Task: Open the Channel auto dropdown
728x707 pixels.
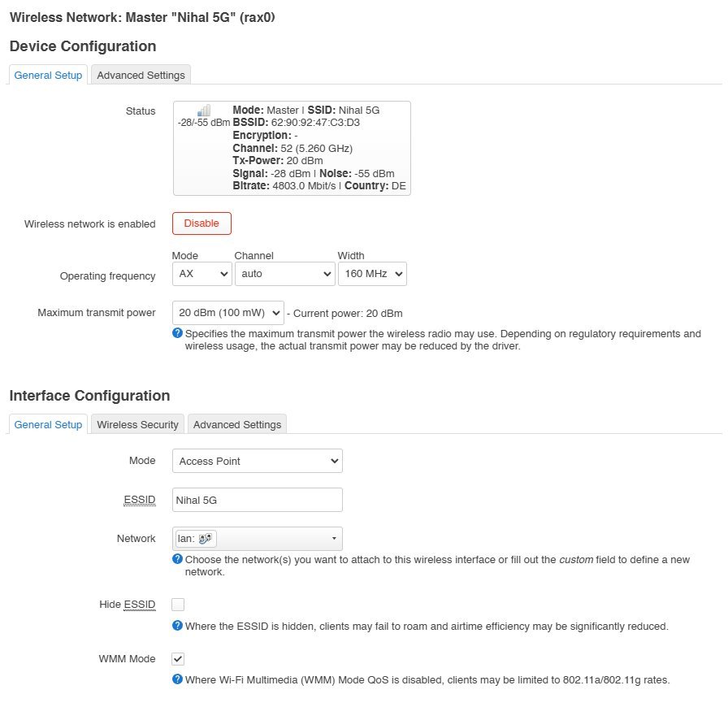Action: 284,274
